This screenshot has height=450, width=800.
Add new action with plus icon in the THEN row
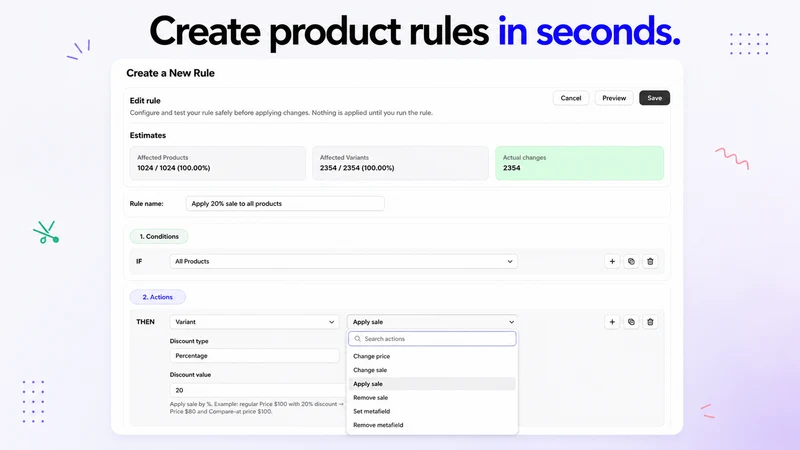pyautogui.click(x=612, y=322)
